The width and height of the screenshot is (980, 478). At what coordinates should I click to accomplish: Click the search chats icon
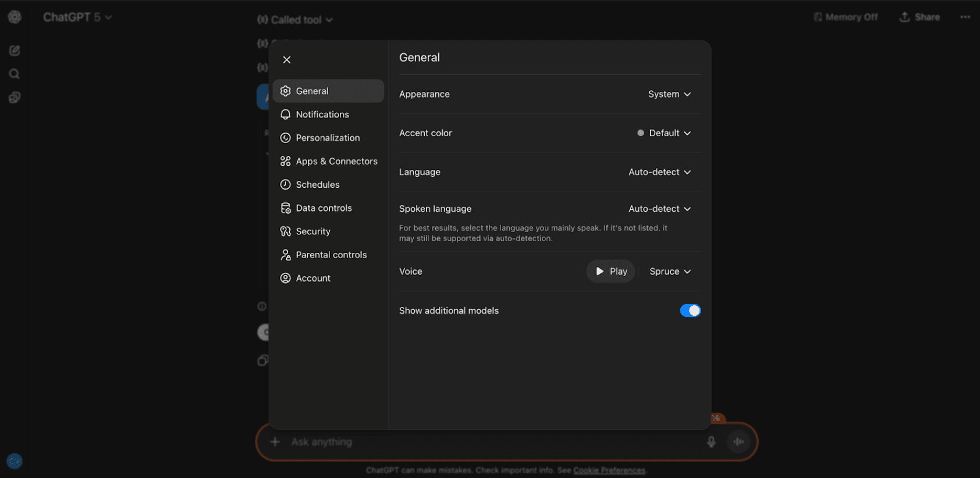(x=15, y=74)
